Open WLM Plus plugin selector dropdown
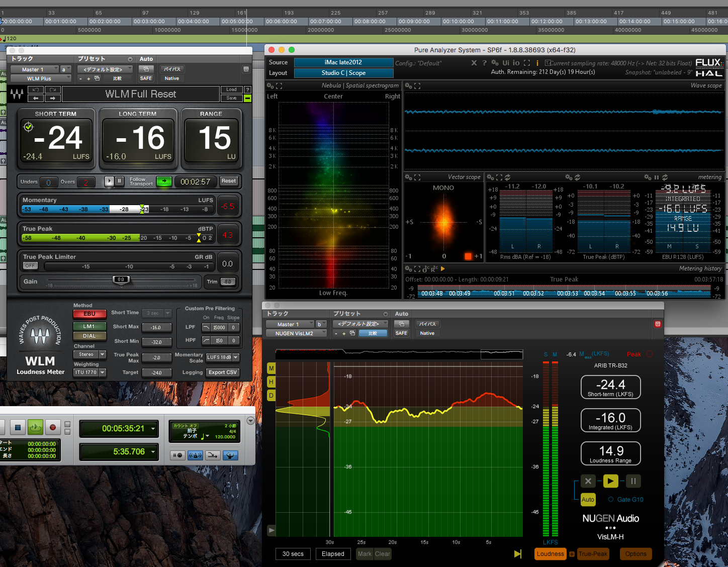Screen dimensions: 728x567 (42, 78)
